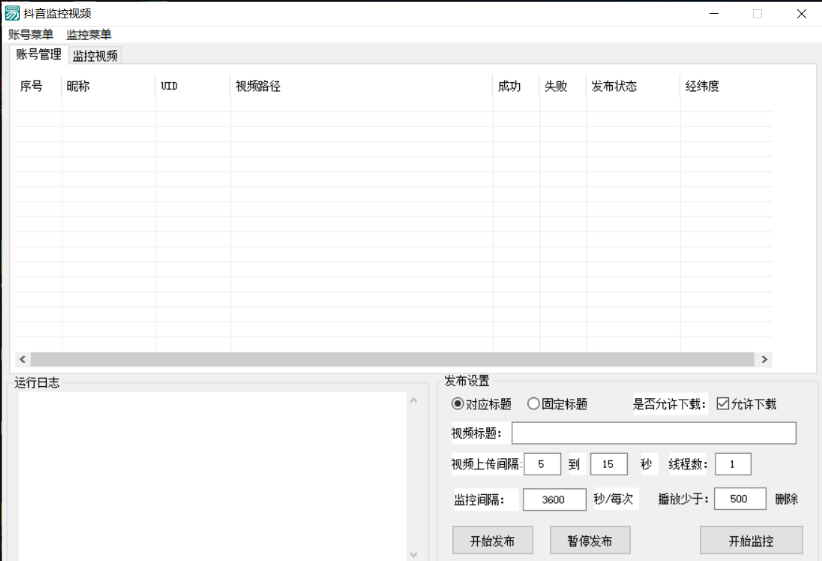Select the 对应标题 radio button
The height and width of the screenshot is (561, 822).
[459, 404]
